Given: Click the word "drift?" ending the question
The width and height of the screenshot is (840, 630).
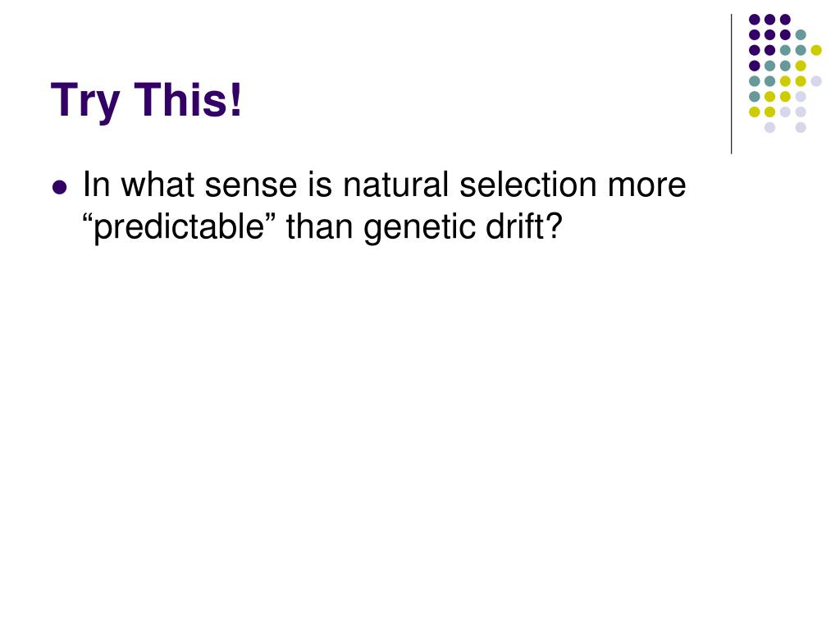Looking at the screenshot, I should coord(524,226).
